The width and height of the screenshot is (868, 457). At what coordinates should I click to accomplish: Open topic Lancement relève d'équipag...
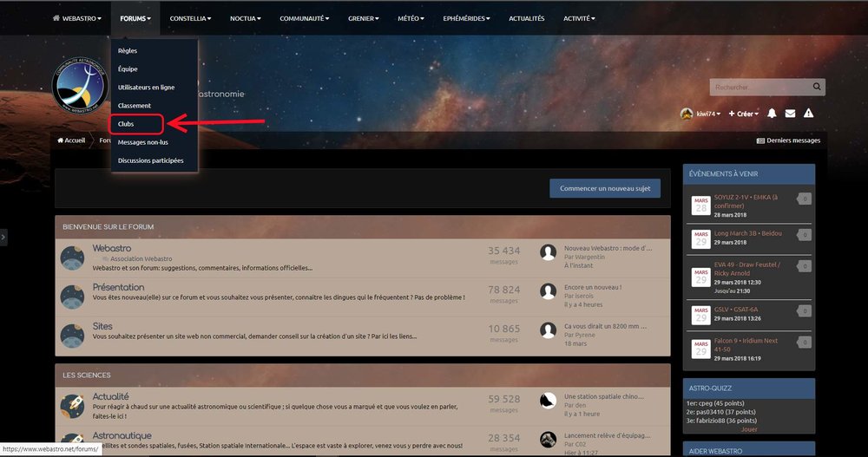(x=608, y=435)
